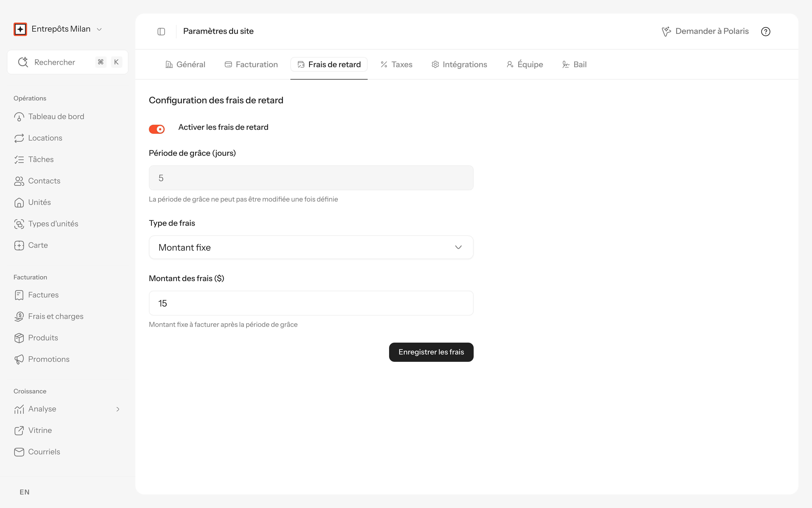The height and width of the screenshot is (508, 812).
Task: Open Types d'unités page
Action: (53, 224)
